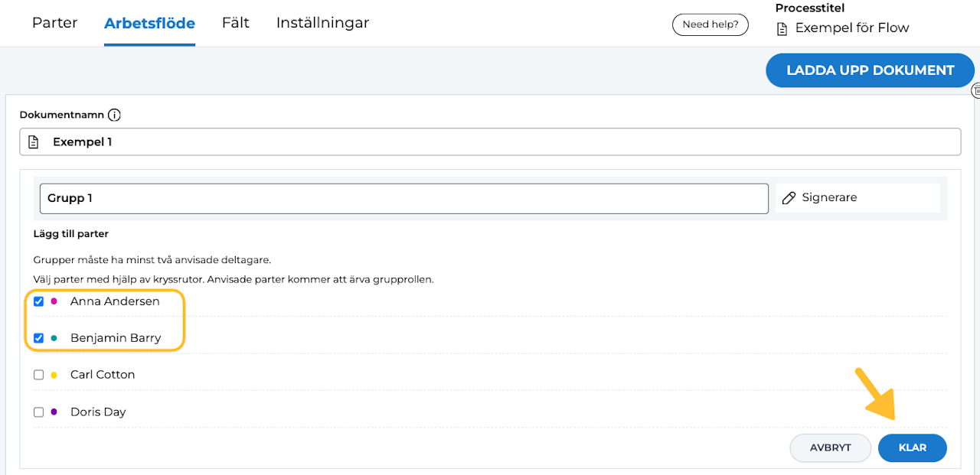The width and height of the screenshot is (980, 475).
Task: Check the Carl Cotton checkbox
Action: [39, 375]
